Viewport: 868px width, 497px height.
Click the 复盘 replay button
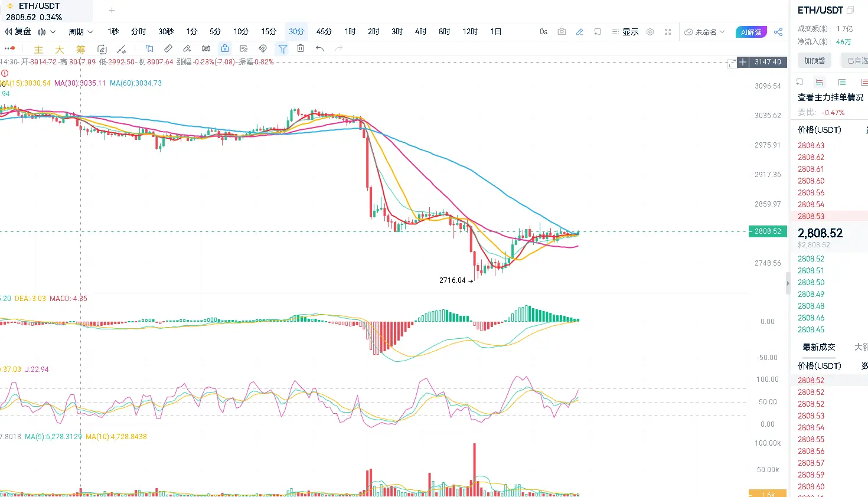(18, 31)
